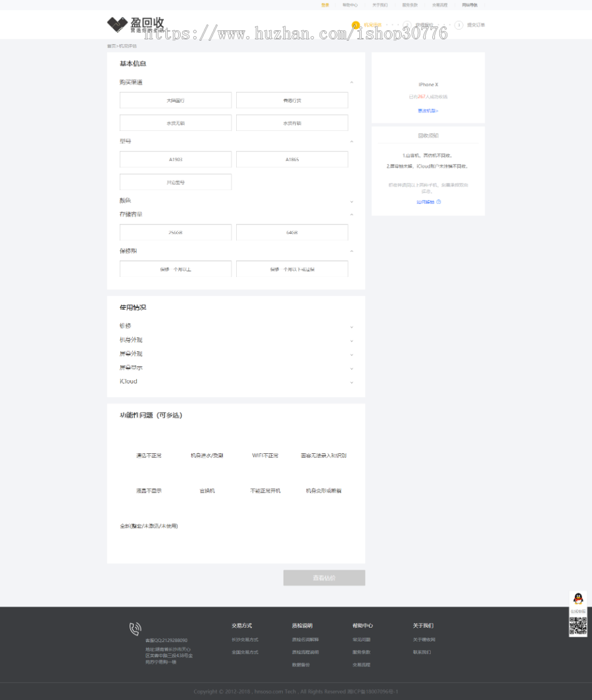592x700 pixels.
Task: Collapse the 购买渠道 section chevron
Action: coord(352,83)
